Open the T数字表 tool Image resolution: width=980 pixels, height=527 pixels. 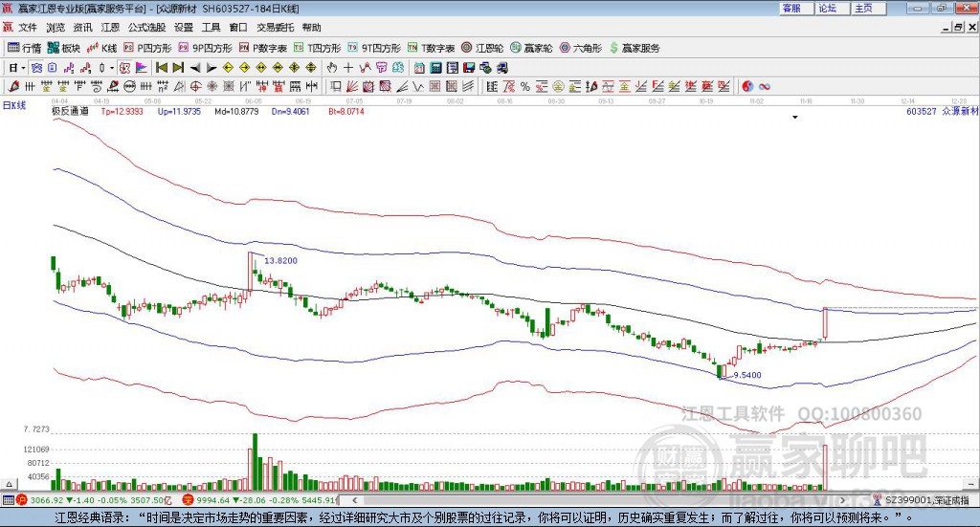tap(432, 48)
